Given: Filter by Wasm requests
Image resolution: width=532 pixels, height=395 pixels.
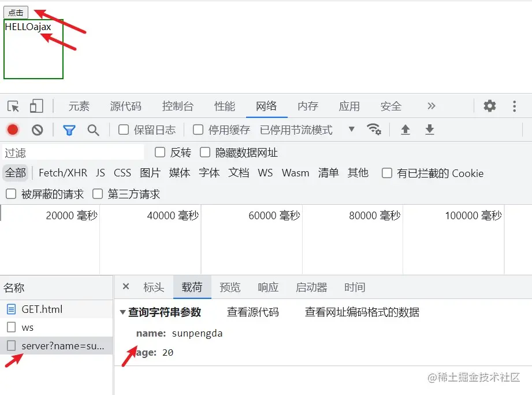Looking at the screenshot, I should click(x=295, y=173).
